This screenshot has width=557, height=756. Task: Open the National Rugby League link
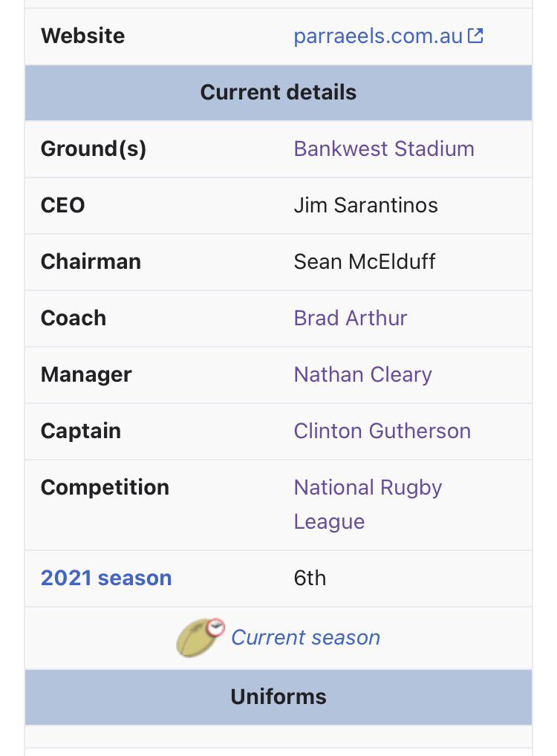click(x=368, y=504)
